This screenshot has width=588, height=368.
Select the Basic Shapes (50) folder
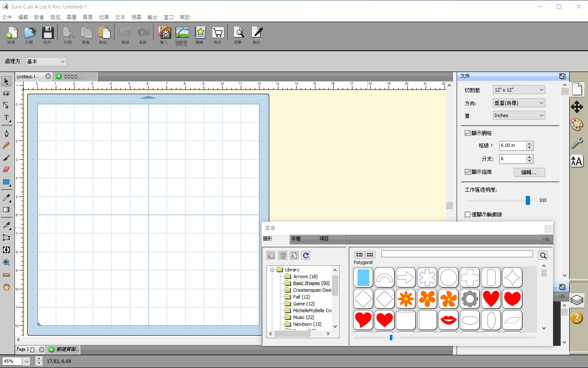[311, 283]
